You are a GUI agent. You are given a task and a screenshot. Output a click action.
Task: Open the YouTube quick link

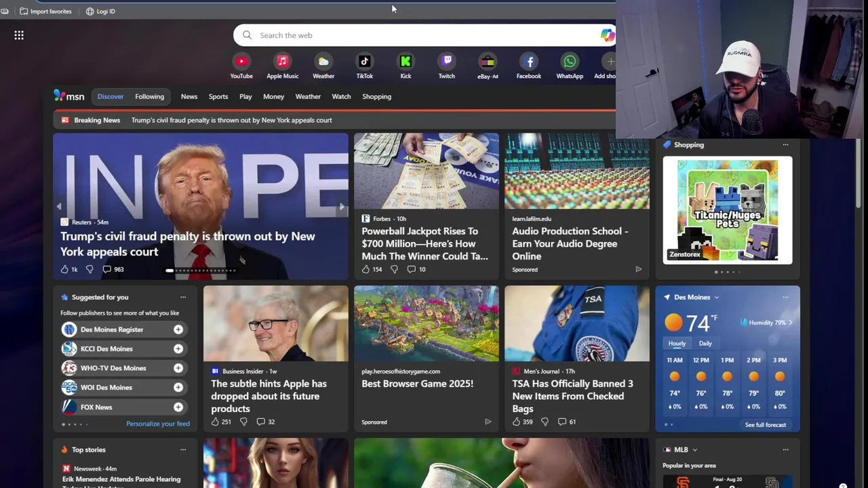[x=241, y=66]
